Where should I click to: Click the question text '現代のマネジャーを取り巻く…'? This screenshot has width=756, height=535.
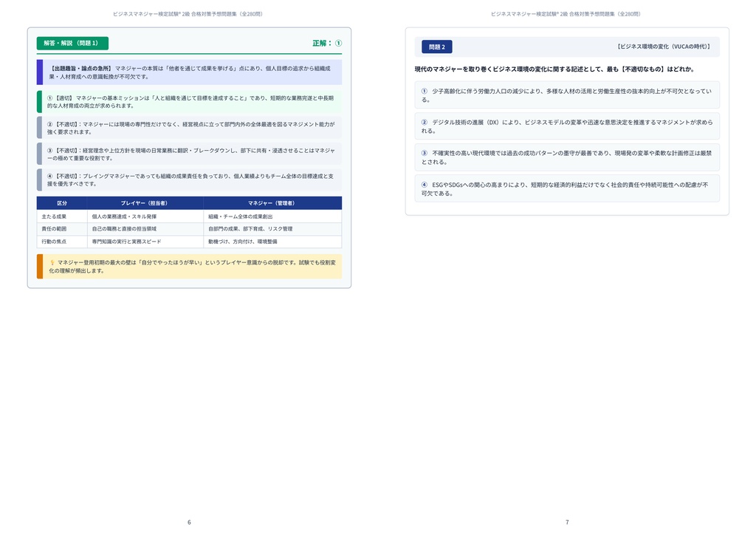pos(554,69)
